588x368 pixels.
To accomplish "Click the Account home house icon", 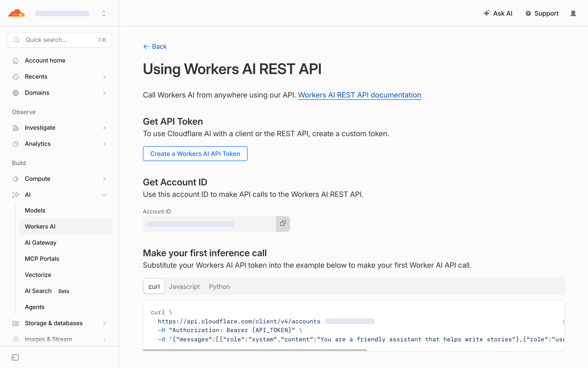I will pos(16,60).
